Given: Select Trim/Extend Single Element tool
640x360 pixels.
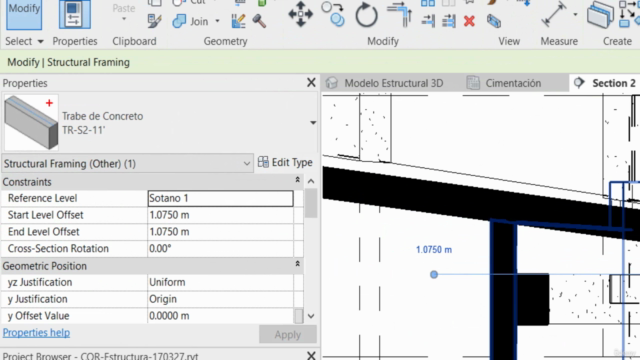Looking at the screenshot, I should tap(428, 21).
